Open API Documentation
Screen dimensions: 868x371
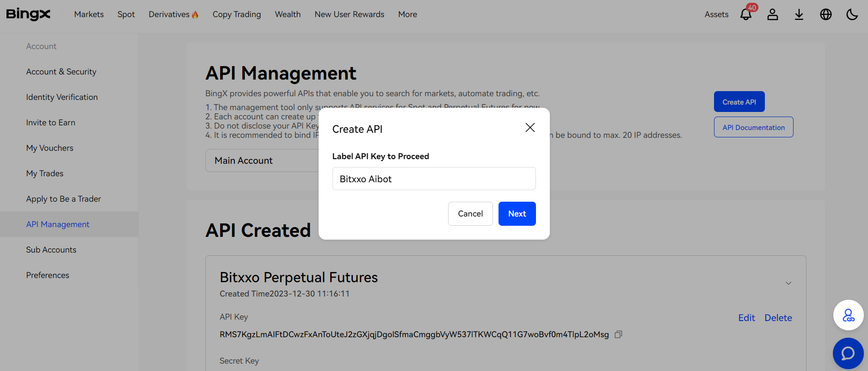coord(753,127)
